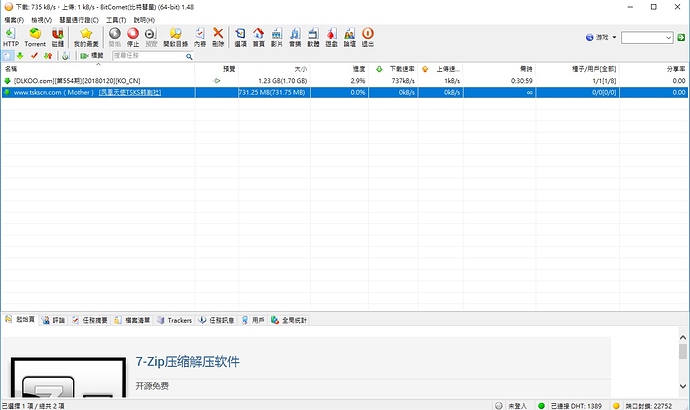The width and height of the screenshot is (690, 410).
Task: Delete the selected task with red X
Action: point(218,37)
